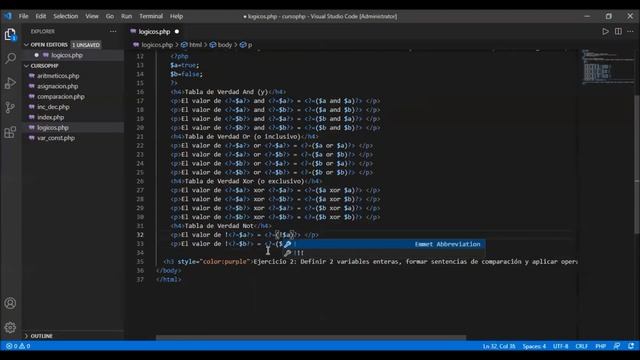Open the File menu
The height and width of the screenshot is (360, 640).
click(x=24, y=16)
